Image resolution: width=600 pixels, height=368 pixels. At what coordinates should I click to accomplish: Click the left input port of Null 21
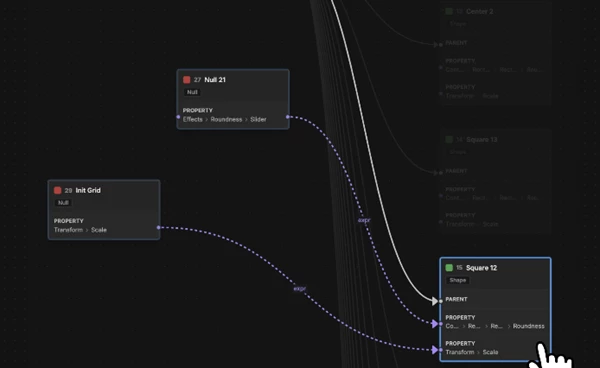click(x=178, y=117)
